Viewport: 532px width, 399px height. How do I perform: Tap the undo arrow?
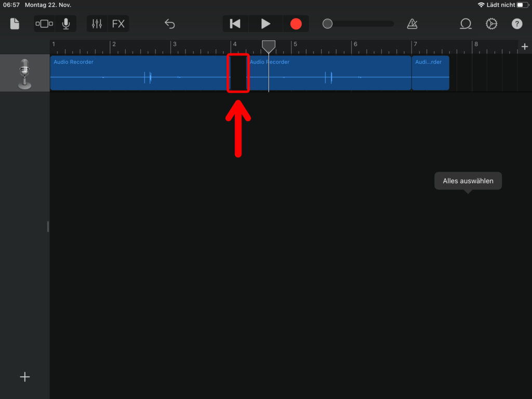170,24
